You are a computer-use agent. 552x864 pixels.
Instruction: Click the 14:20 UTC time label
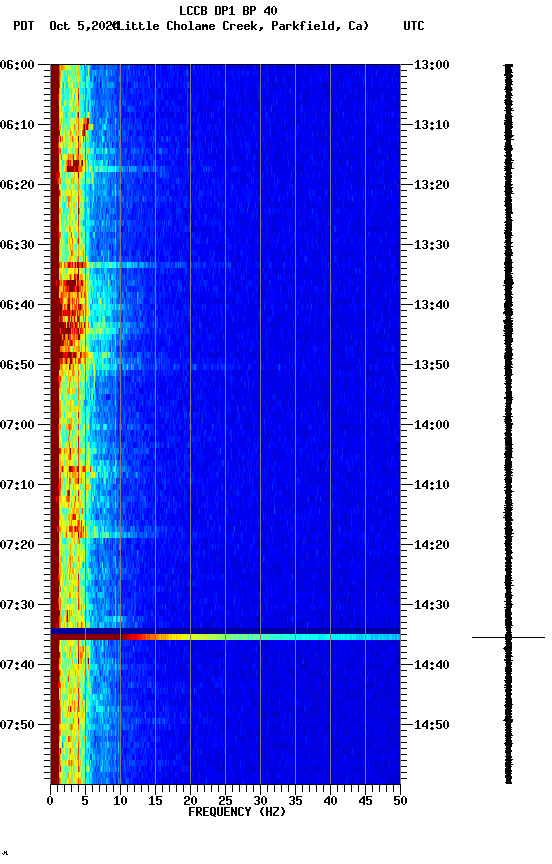point(432,545)
